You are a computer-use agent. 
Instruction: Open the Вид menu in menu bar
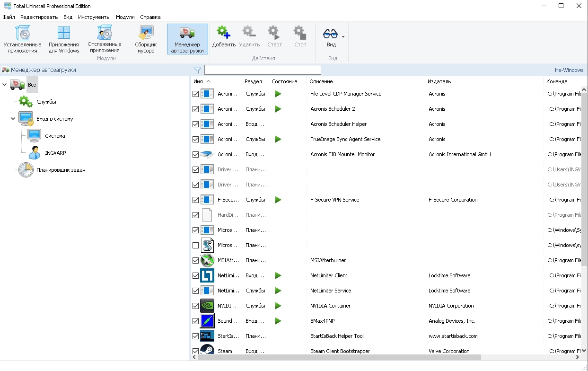(68, 17)
